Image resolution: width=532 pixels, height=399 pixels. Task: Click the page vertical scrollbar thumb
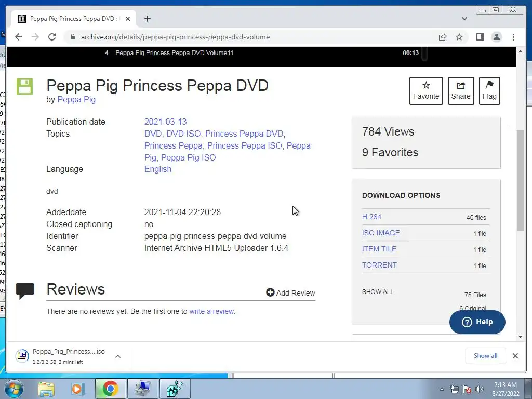point(520,180)
